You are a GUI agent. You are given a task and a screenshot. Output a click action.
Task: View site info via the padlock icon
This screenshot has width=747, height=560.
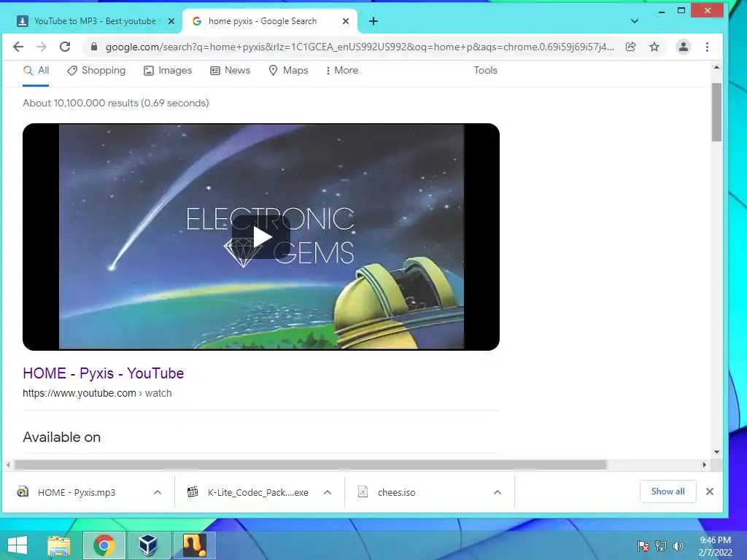tap(94, 47)
